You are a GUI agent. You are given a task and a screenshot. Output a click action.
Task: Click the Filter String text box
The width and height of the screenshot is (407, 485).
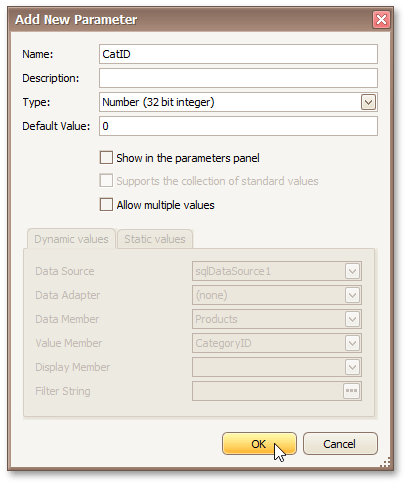(x=268, y=391)
